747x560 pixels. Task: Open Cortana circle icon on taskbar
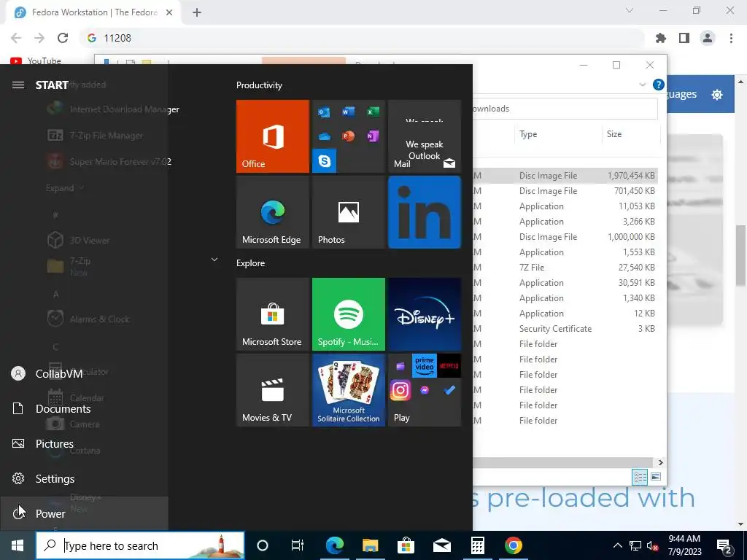coord(263,545)
